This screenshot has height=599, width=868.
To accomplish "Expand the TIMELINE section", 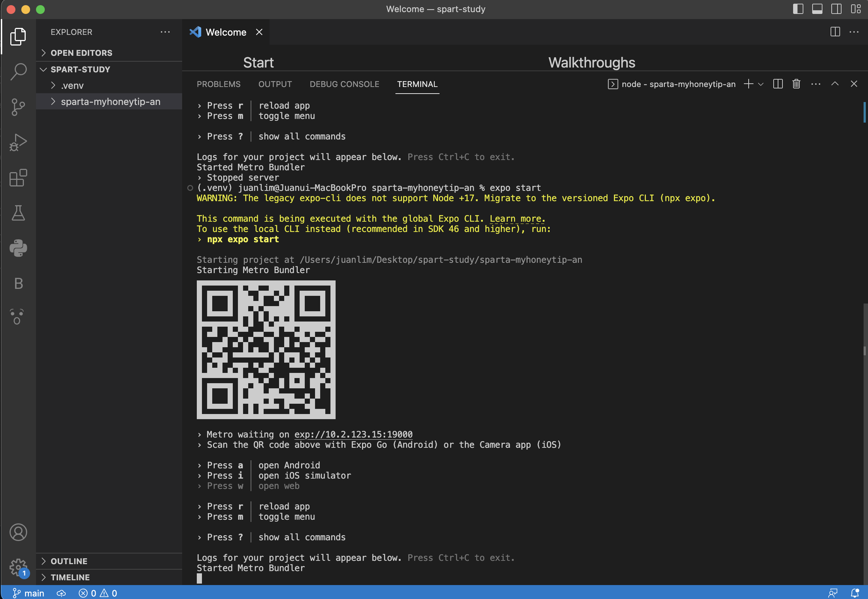I will (109, 577).
